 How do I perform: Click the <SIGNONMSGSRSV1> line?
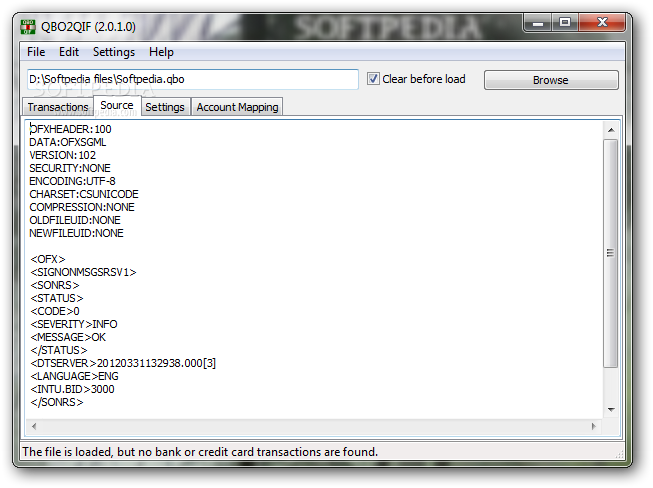[x=83, y=272]
